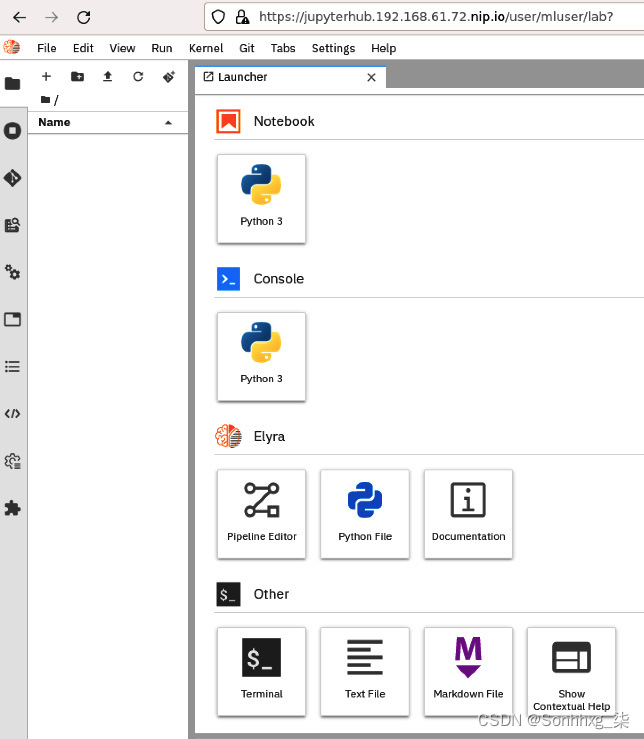Open the Table of Contents sidebar icon
The width and height of the screenshot is (644, 739).
(x=13, y=366)
